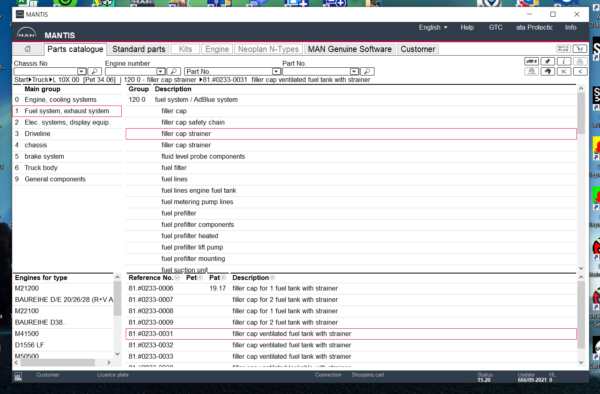Click the Part No. search magnifier
The width and height of the screenshot is (600, 394).
pyautogui.click(x=367, y=72)
